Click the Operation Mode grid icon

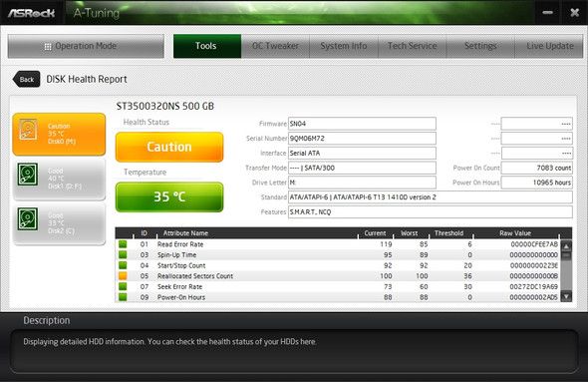point(48,47)
